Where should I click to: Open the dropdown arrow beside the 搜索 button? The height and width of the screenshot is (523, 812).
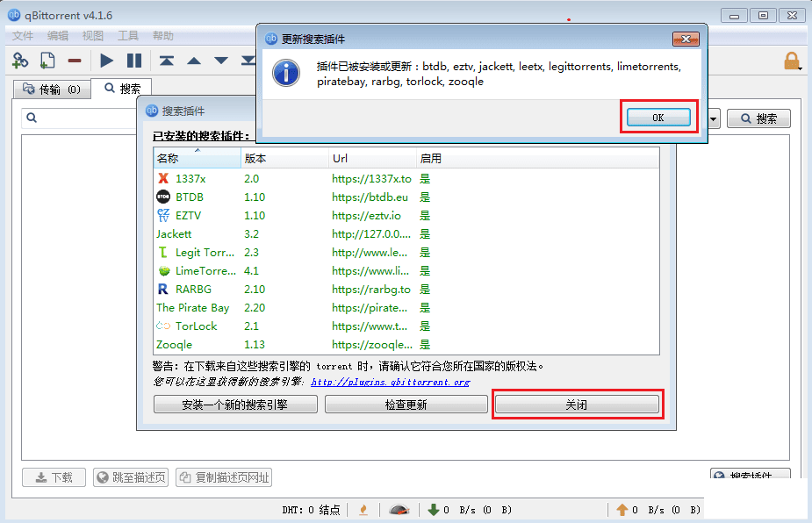[714, 118]
